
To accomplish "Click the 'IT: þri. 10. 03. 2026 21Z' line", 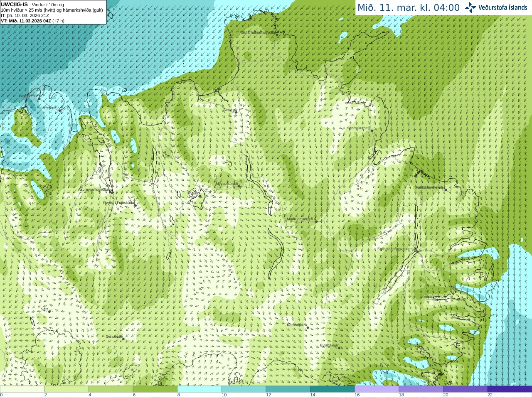I will (x=25, y=15).
